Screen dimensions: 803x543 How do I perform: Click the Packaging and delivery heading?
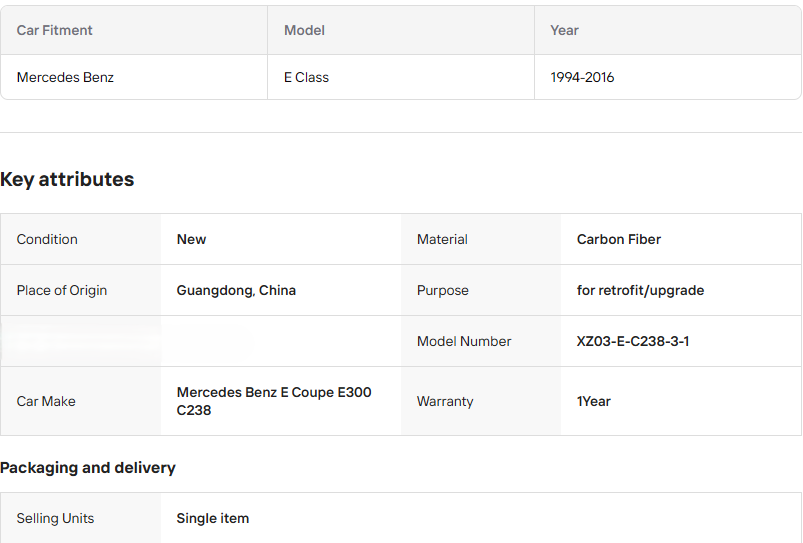(x=88, y=468)
